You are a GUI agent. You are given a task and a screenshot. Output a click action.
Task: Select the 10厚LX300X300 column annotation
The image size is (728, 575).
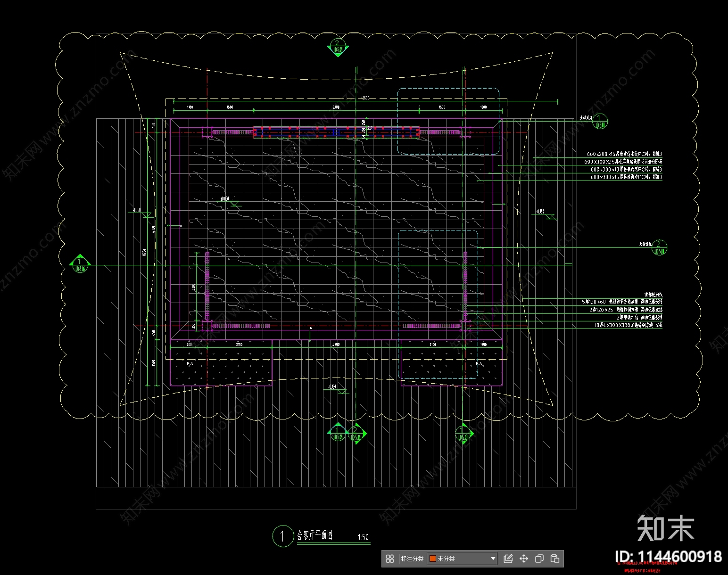[x=629, y=325]
